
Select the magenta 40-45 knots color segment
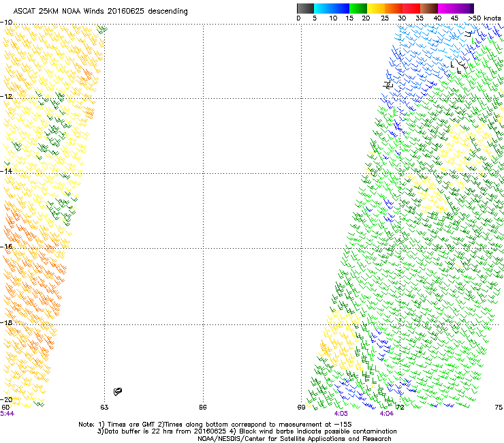click(447, 8)
